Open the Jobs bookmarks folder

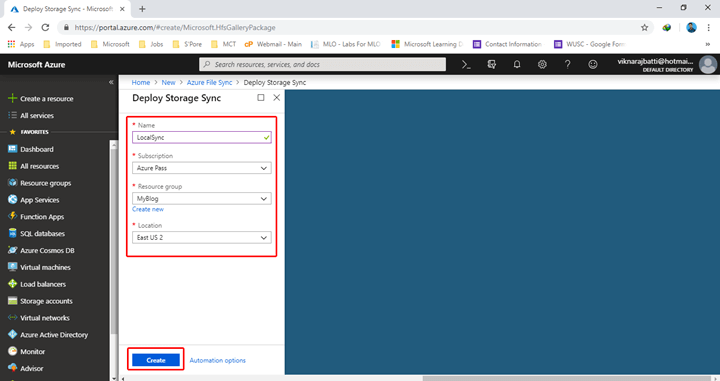(151, 44)
